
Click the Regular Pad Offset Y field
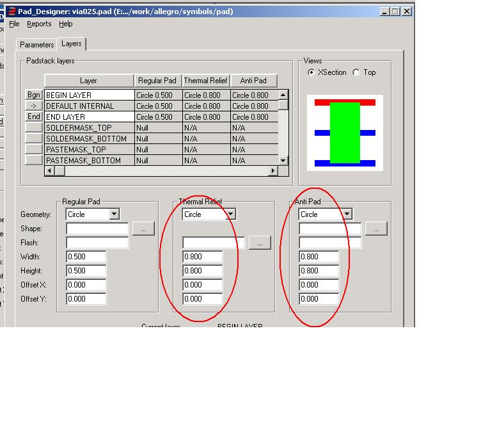[86, 299]
